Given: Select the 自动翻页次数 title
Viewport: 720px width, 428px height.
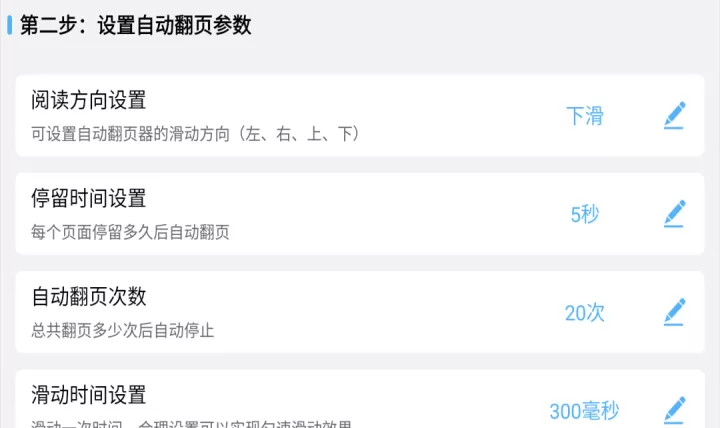Looking at the screenshot, I should click(x=89, y=296).
